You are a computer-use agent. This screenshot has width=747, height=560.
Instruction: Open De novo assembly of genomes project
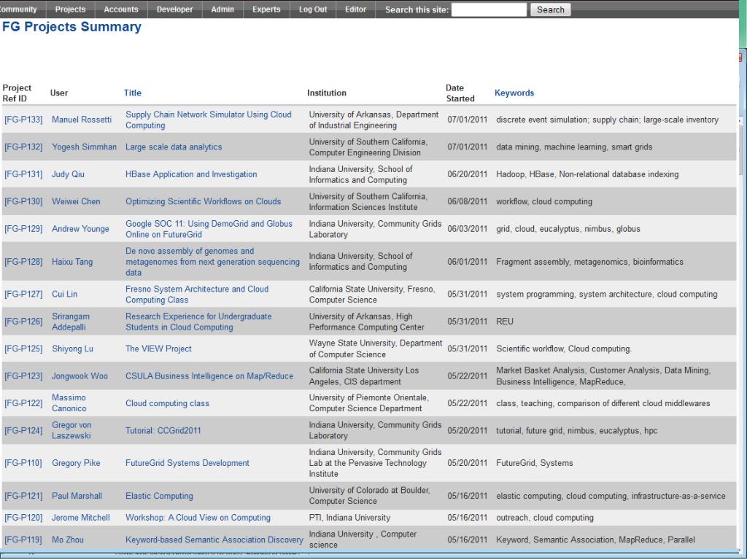[212, 262]
